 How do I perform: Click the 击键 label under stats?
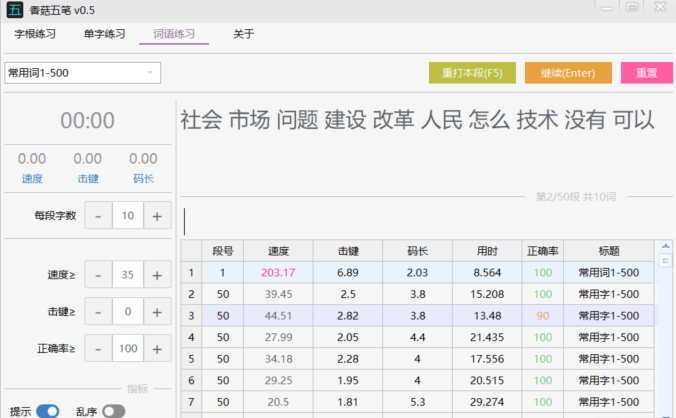pos(88,178)
